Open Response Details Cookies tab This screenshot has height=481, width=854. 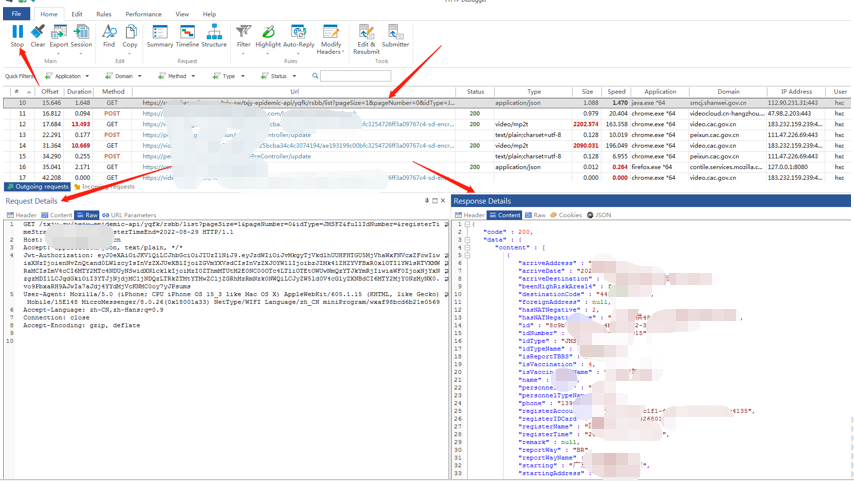566,215
